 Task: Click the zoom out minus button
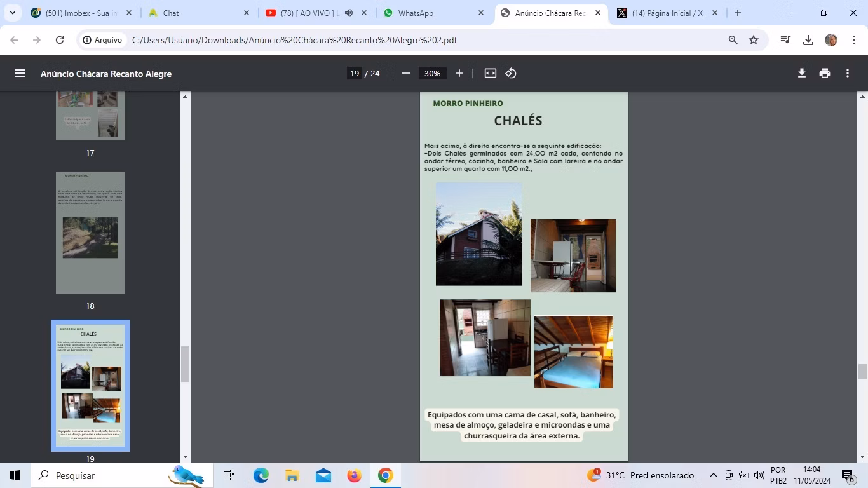(406, 73)
